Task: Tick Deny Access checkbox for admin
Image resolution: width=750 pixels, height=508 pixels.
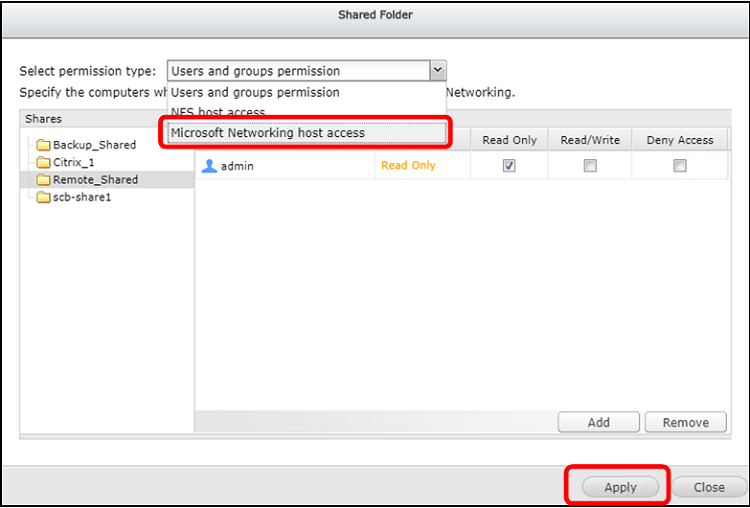Action: [679, 166]
